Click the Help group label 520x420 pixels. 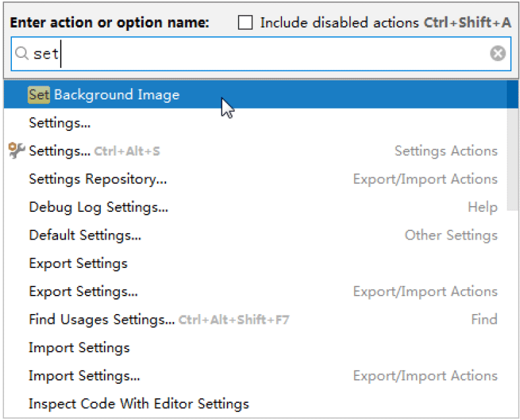[482, 207]
